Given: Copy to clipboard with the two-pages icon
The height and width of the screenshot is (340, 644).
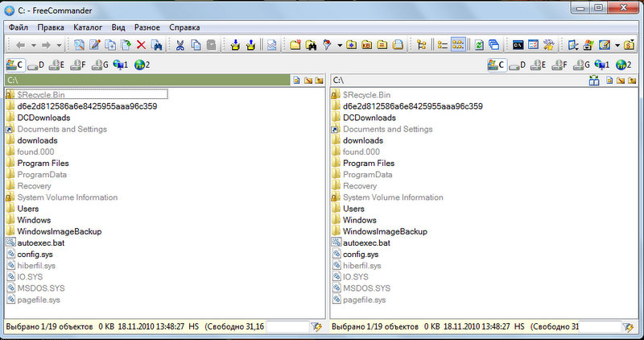Looking at the screenshot, I should coord(196,45).
